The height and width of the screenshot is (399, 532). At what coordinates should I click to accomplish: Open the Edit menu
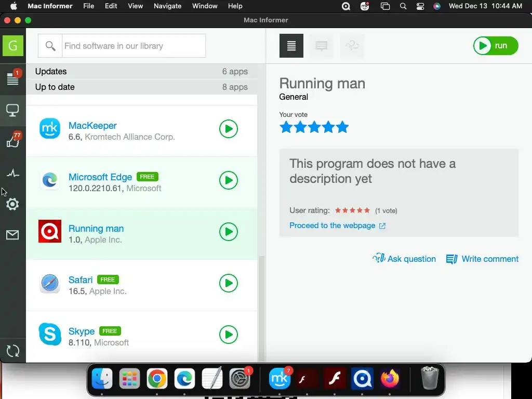[x=111, y=6]
